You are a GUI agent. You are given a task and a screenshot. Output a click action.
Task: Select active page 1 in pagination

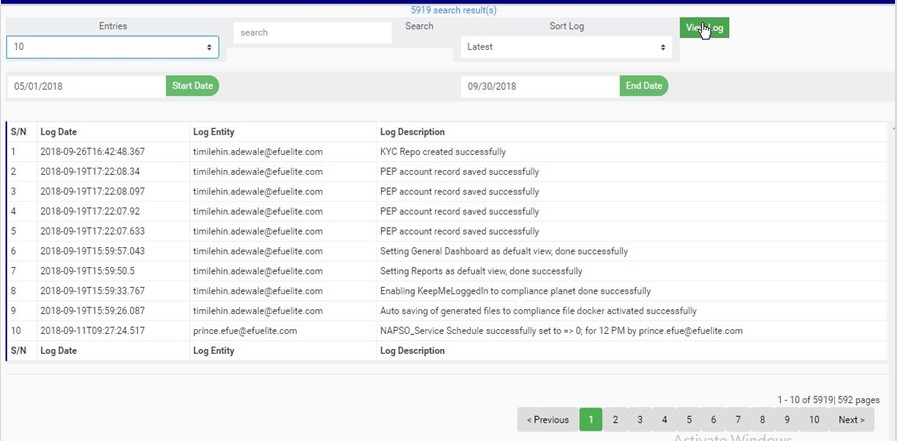tap(591, 420)
